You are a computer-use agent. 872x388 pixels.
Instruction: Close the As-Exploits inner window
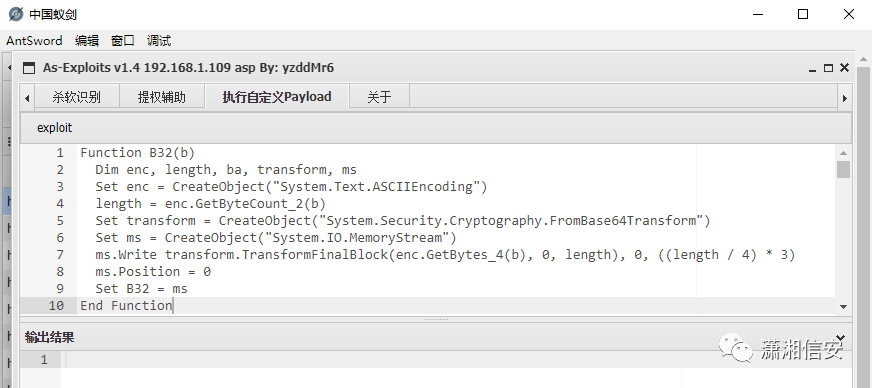coord(844,68)
